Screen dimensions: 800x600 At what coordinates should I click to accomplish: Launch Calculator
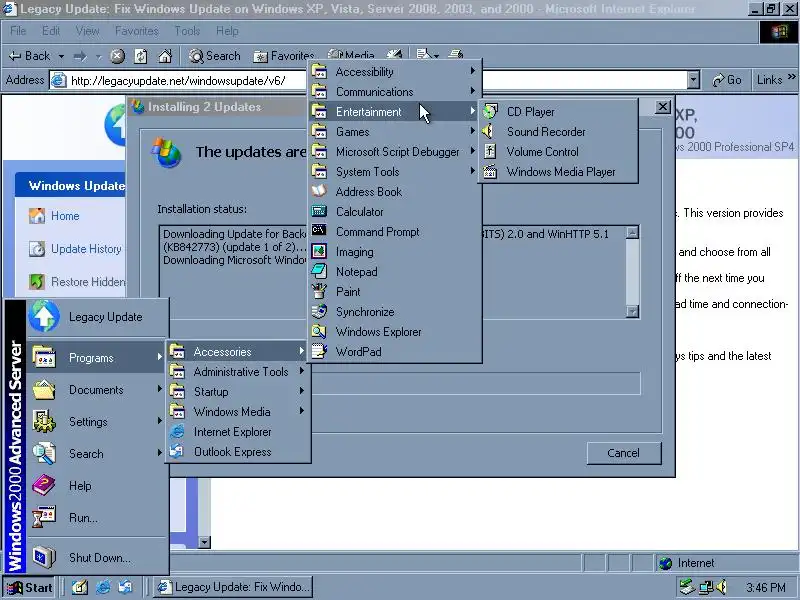pyautogui.click(x=395, y=212)
